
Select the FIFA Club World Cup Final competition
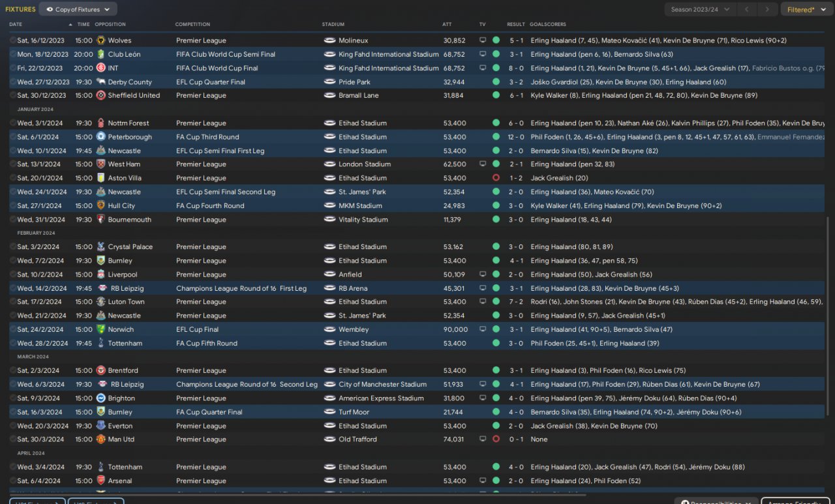click(217, 68)
